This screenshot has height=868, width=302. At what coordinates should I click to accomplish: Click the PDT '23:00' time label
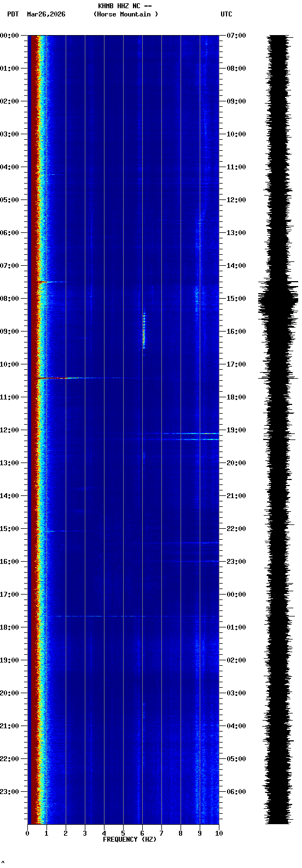click(x=9, y=792)
